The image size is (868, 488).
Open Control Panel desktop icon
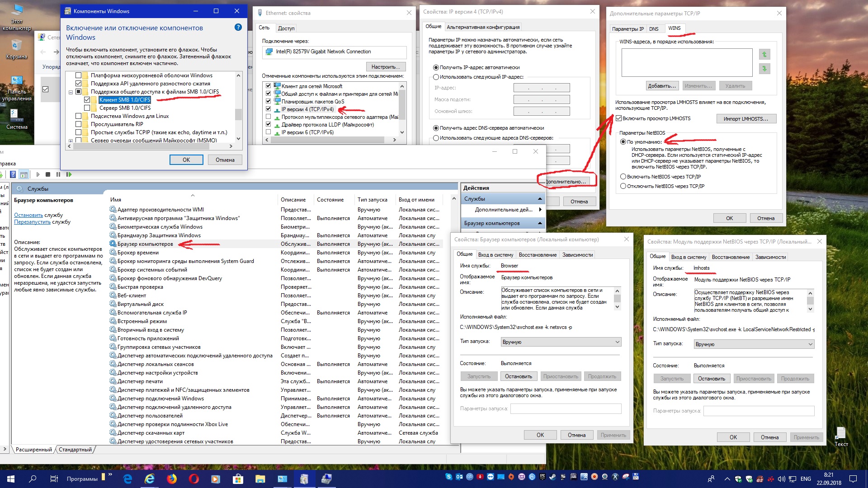tap(17, 88)
